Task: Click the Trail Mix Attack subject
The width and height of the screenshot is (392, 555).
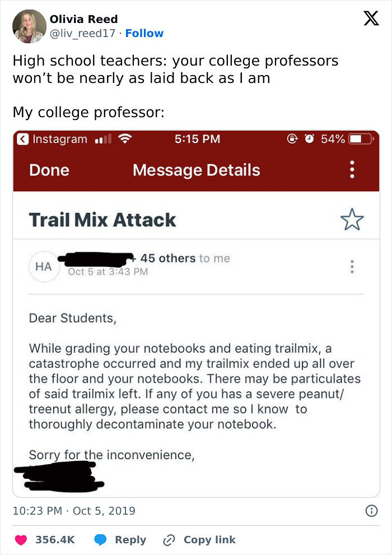Action: click(102, 220)
